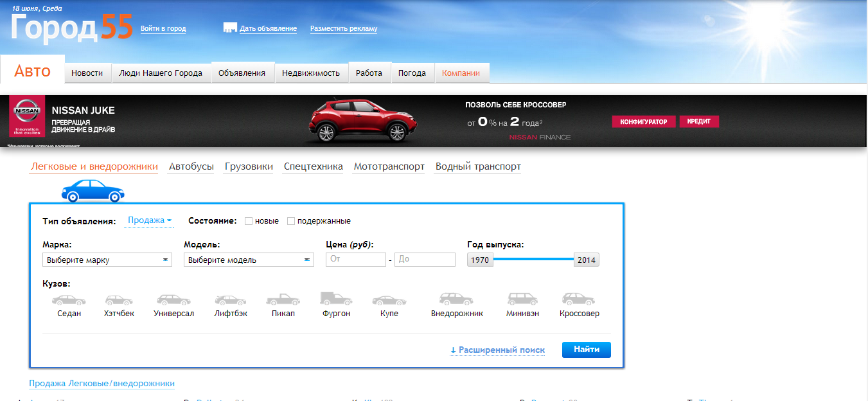Open the Продажа ad type dropdown
The image size is (868, 401).
point(149,220)
